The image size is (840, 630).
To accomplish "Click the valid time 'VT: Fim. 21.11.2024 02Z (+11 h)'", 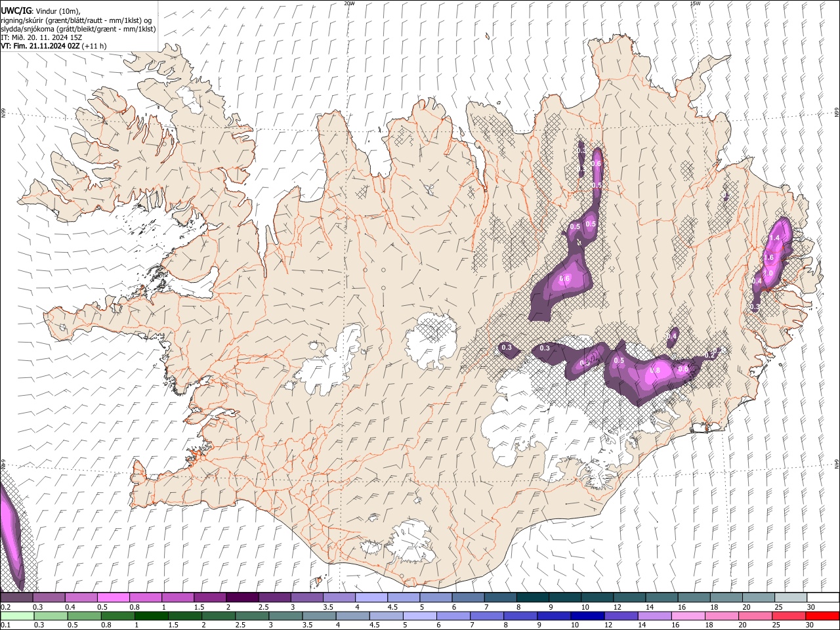I will click(54, 46).
